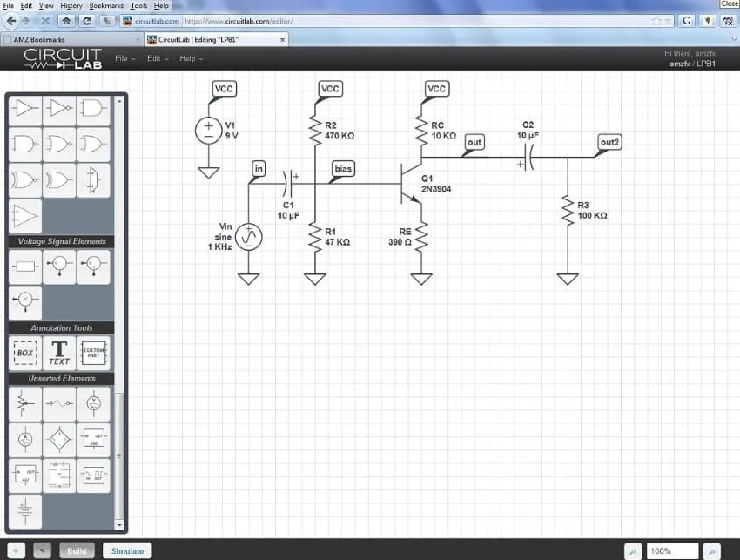The image size is (740, 560).
Task: Select the BOX annotation tool
Action: 24,352
